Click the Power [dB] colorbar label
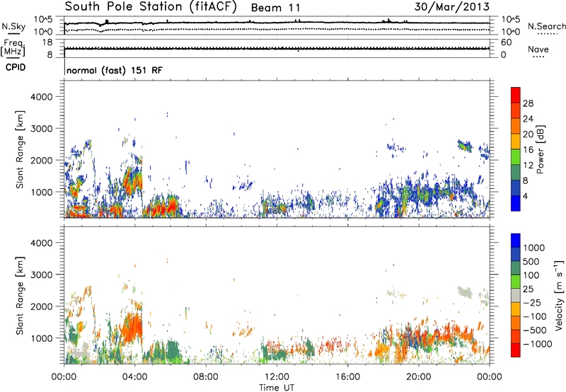This screenshot has width=566, height=392. pos(541,149)
